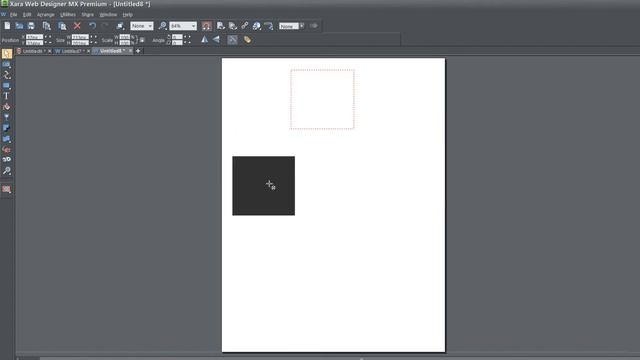Click the publish website globe icon
Image resolution: width=640 pixels, height=360 pixels.
[257, 26]
